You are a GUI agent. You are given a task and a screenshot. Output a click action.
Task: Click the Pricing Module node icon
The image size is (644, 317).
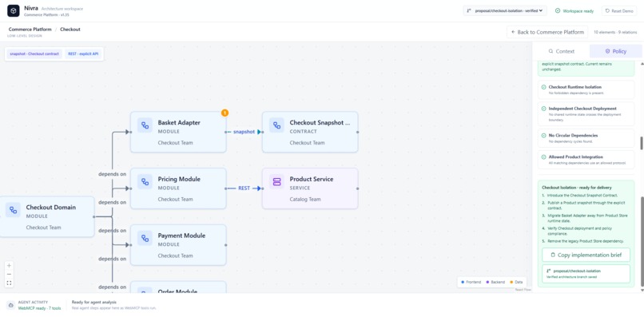[145, 182]
